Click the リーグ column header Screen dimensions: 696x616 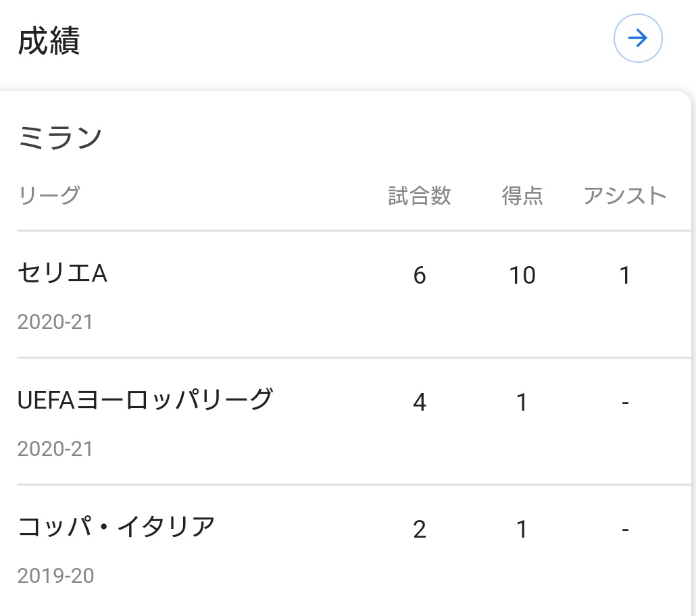(49, 195)
